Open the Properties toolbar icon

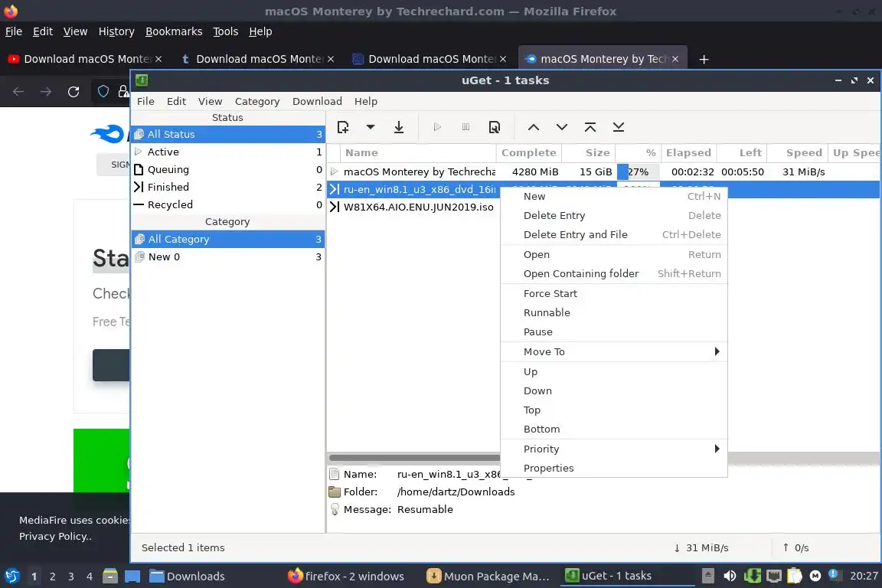click(x=495, y=127)
